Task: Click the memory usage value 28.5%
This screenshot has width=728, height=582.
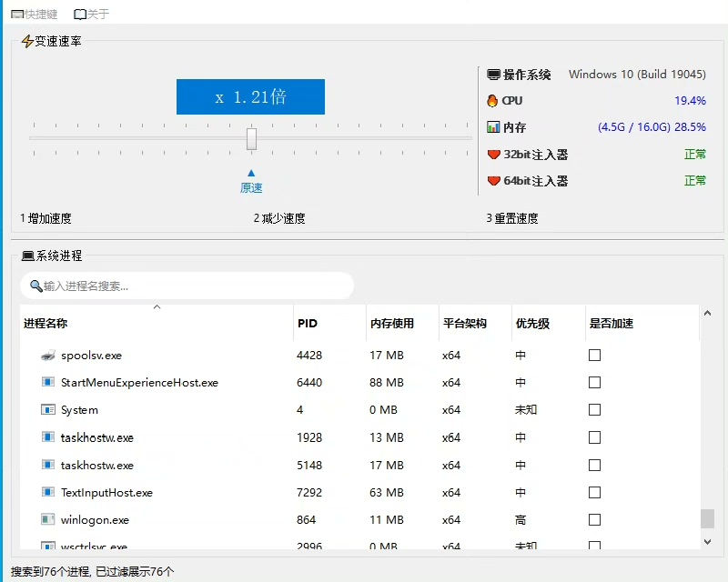Action: pos(690,127)
